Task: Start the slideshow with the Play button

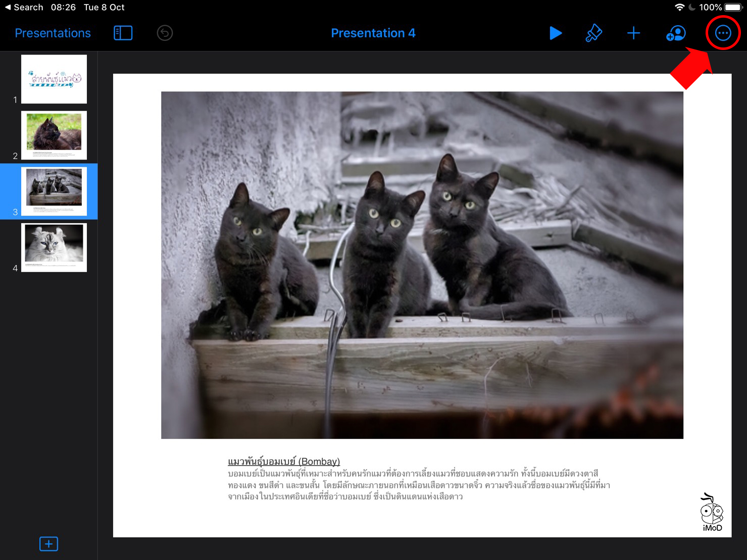Action: tap(555, 33)
